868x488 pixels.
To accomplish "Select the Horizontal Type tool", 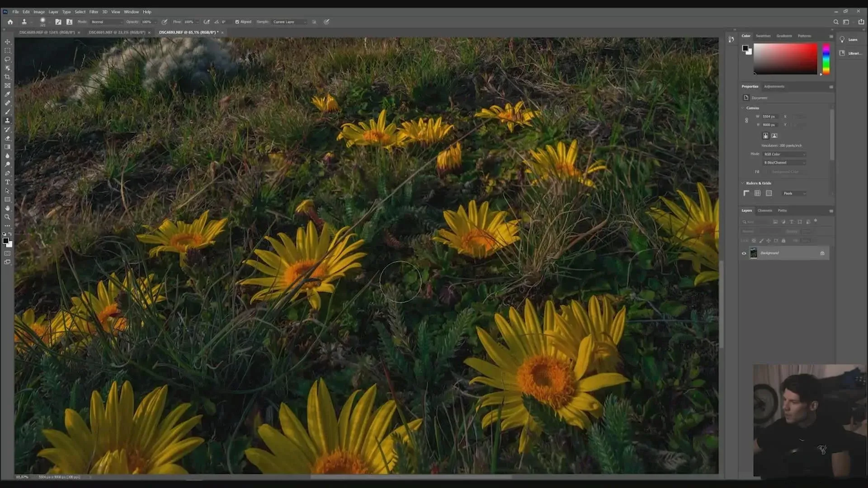I will tap(7, 182).
